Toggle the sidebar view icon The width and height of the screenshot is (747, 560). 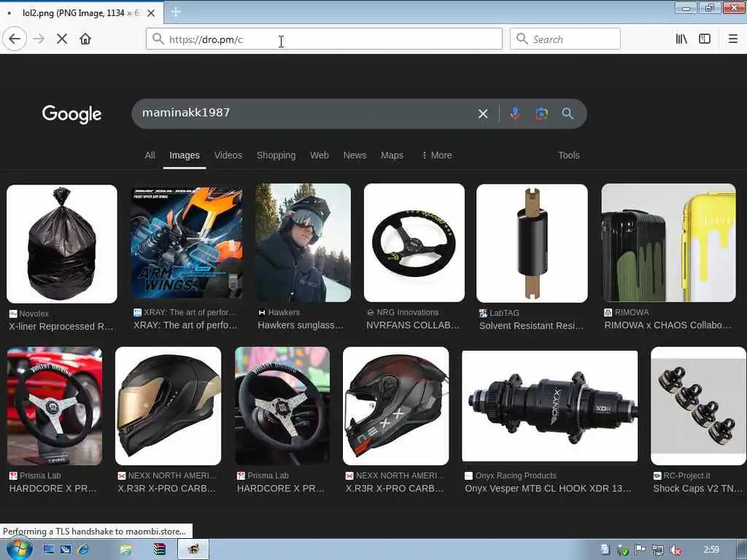pos(705,39)
